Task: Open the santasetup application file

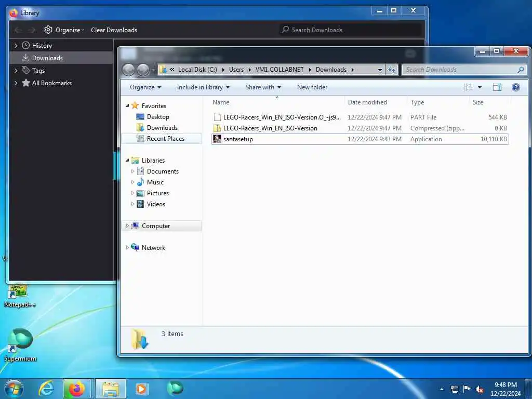Action: [x=238, y=139]
